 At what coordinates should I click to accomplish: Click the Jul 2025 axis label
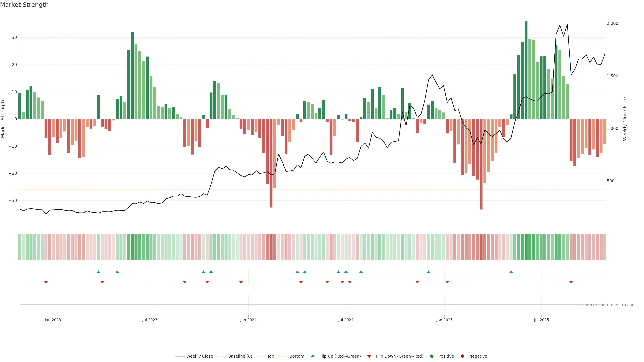541,320
